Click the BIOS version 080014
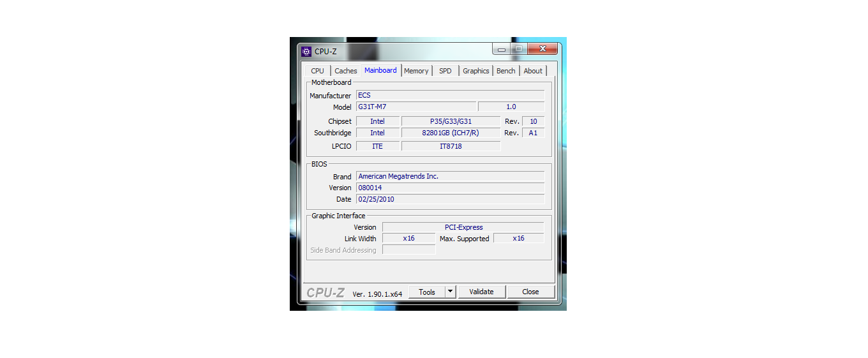Image resolution: width=868 pixels, height=358 pixels. tap(450, 188)
